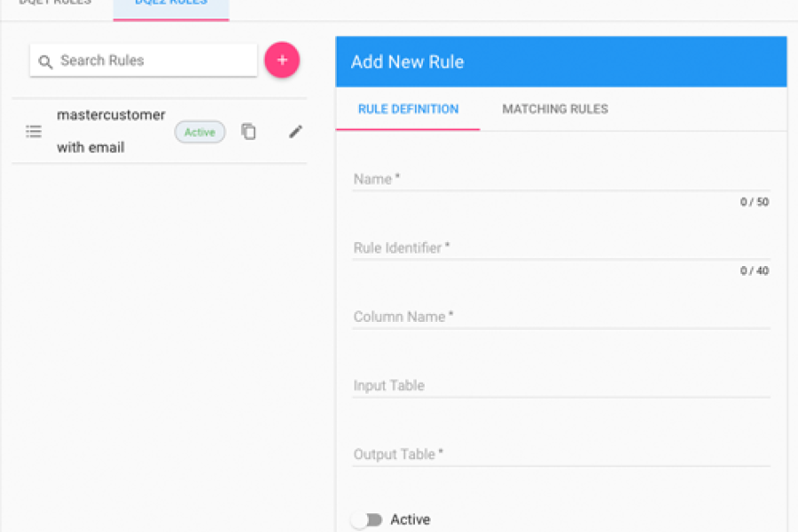Open the MATCHING RULES tab

(x=554, y=108)
